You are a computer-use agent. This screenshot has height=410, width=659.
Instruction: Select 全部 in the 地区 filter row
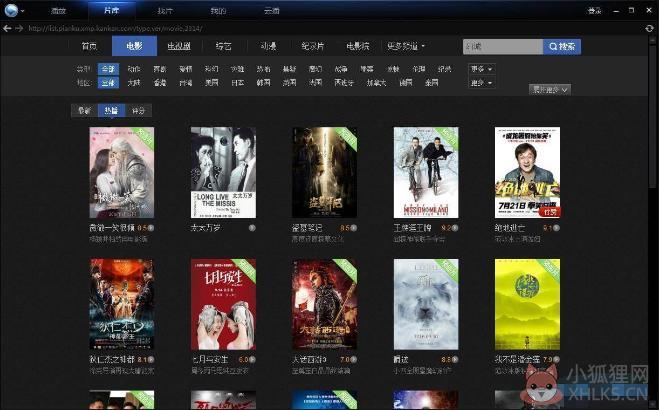[108, 83]
